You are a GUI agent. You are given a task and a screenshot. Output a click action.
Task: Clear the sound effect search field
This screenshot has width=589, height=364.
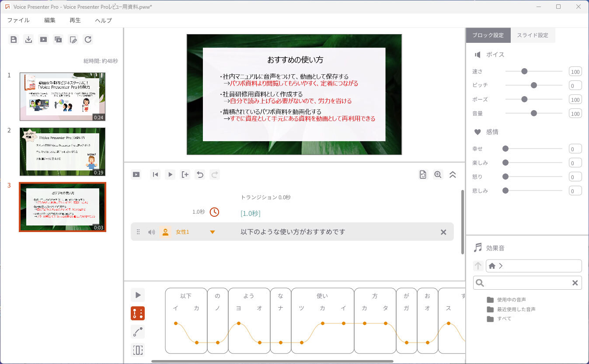pos(575,283)
